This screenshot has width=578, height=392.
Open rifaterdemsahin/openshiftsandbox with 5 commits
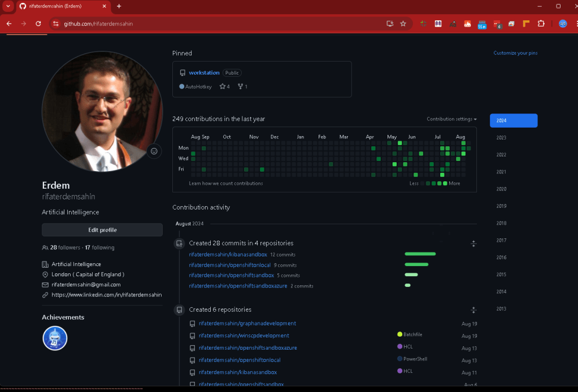tap(232, 276)
